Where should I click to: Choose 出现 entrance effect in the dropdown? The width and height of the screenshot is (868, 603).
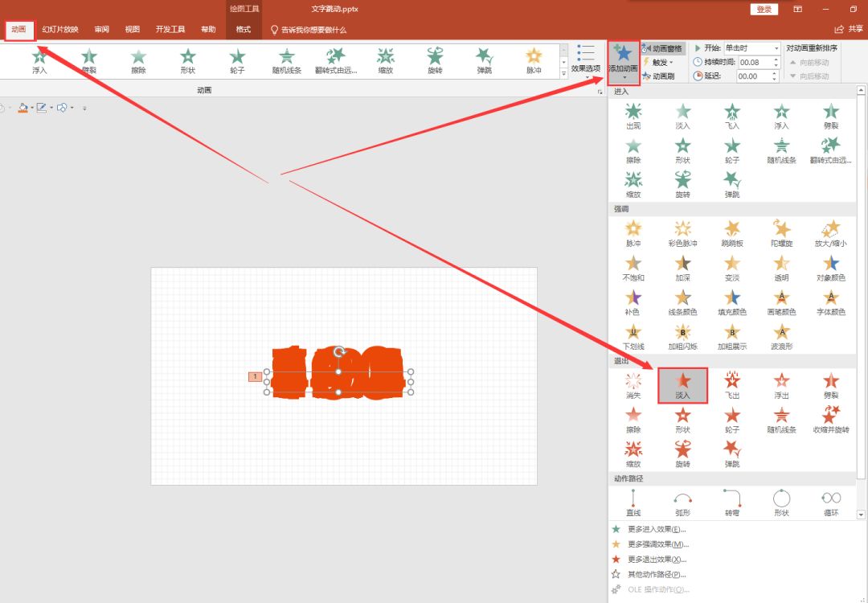[633, 117]
